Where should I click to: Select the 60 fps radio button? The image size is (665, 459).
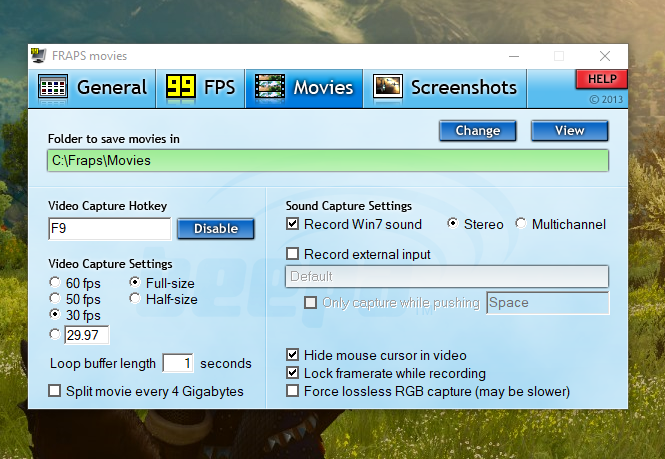coord(55,283)
